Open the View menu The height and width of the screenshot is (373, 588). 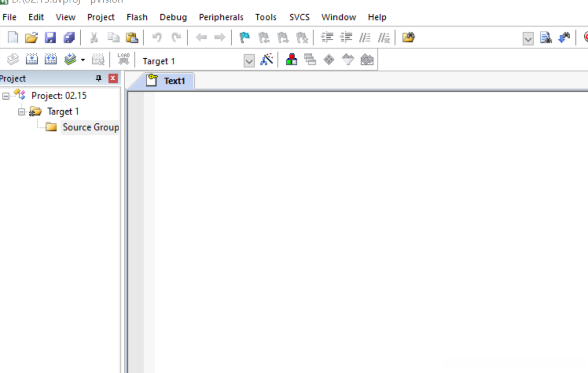[66, 17]
